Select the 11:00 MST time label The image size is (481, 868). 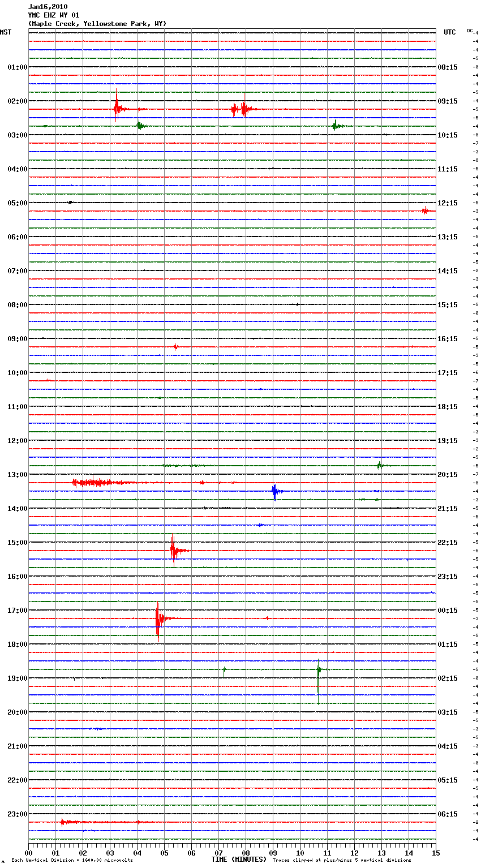pos(18,407)
